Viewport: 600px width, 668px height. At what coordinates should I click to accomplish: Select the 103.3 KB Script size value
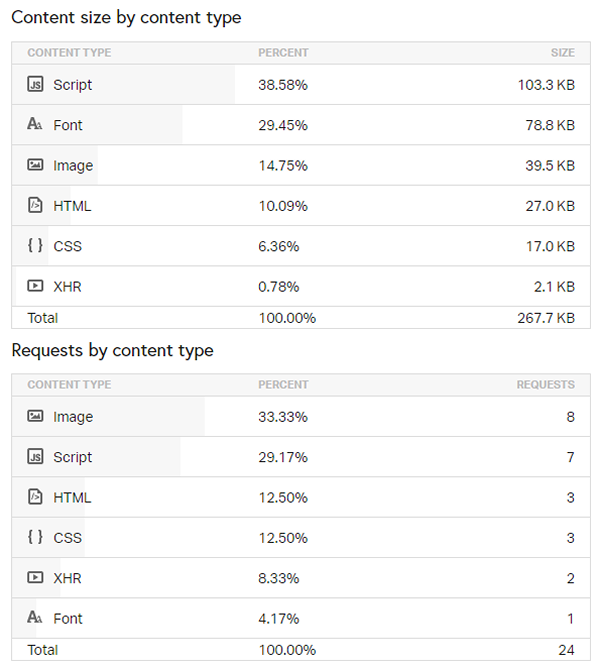(546, 85)
